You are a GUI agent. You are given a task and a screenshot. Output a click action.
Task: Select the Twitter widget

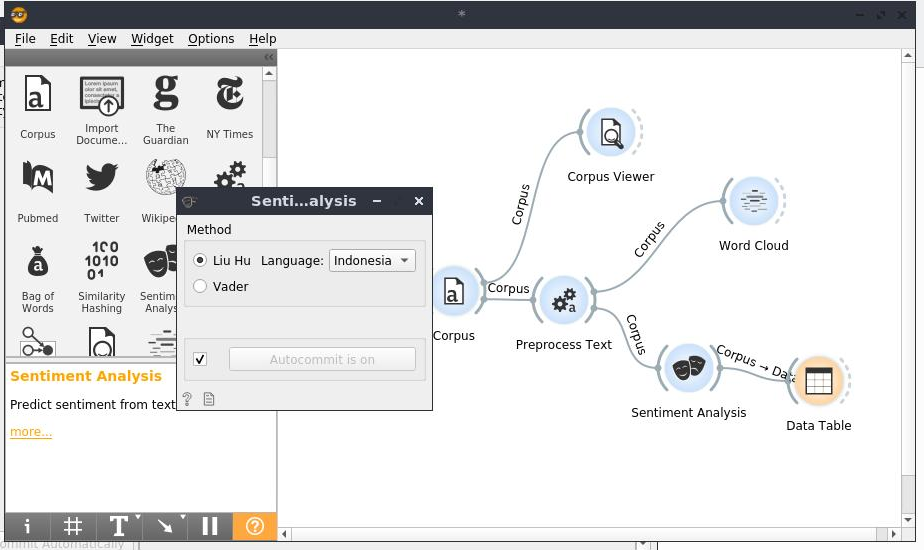pyautogui.click(x=101, y=190)
